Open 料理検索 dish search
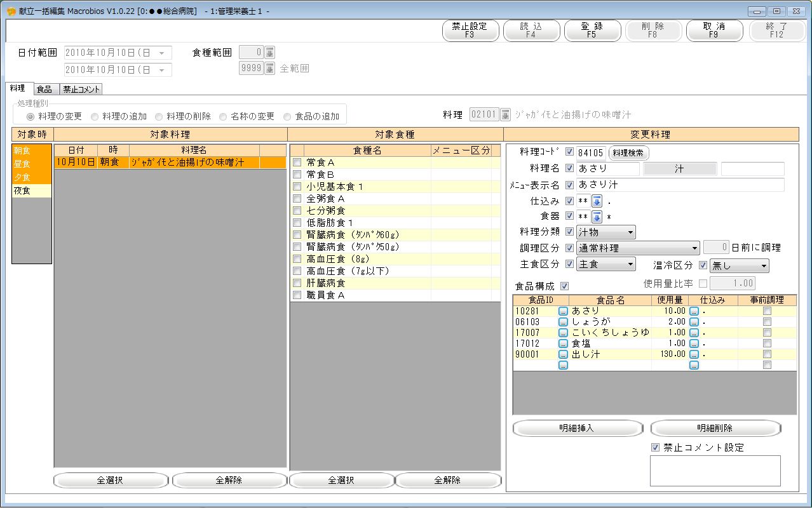The height and width of the screenshot is (508, 812). pyautogui.click(x=629, y=152)
